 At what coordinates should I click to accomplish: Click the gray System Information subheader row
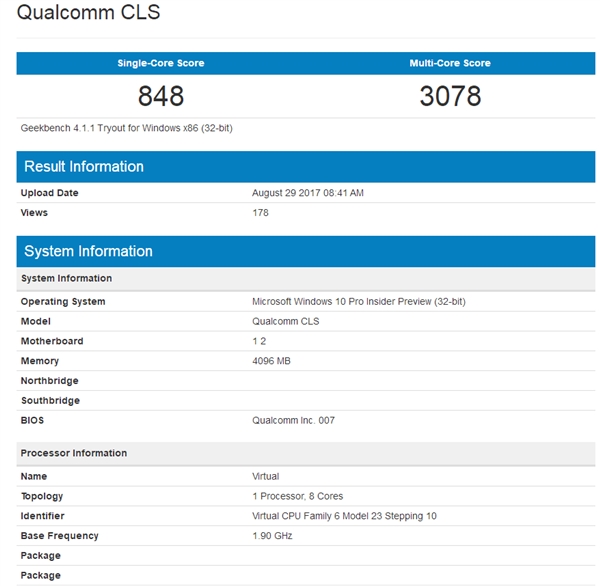(x=66, y=278)
